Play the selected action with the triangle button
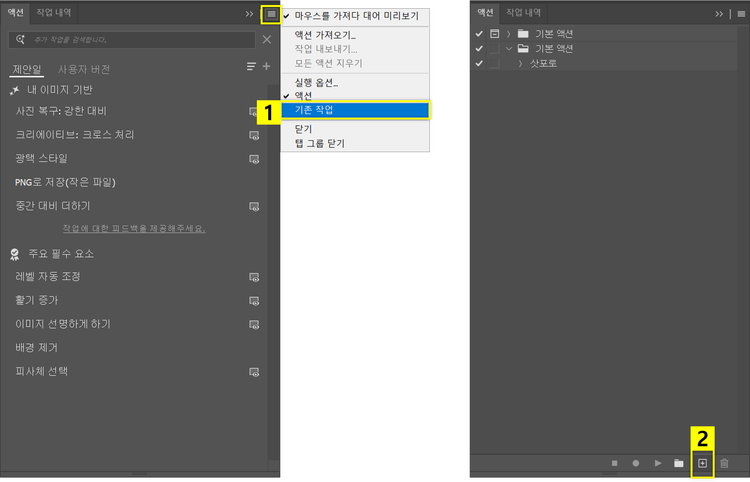 (658, 463)
